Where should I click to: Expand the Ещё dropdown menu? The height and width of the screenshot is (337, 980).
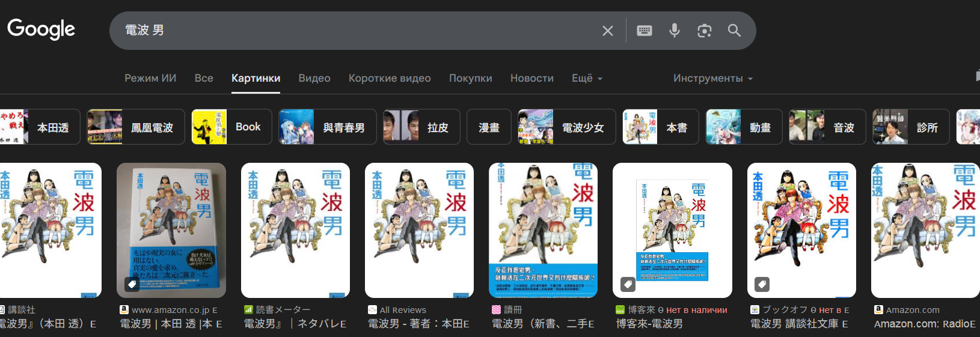click(587, 78)
